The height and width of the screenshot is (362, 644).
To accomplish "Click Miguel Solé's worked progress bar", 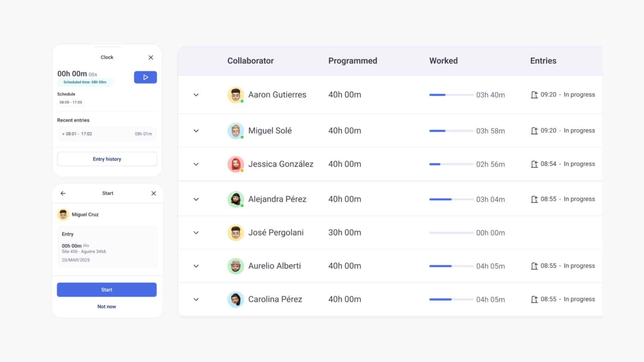I will click(451, 131).
